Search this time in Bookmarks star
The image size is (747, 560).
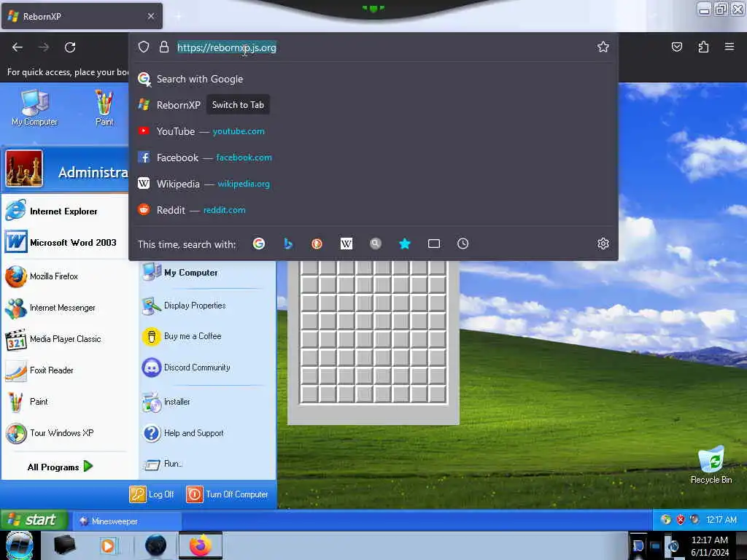click(404, 244)
